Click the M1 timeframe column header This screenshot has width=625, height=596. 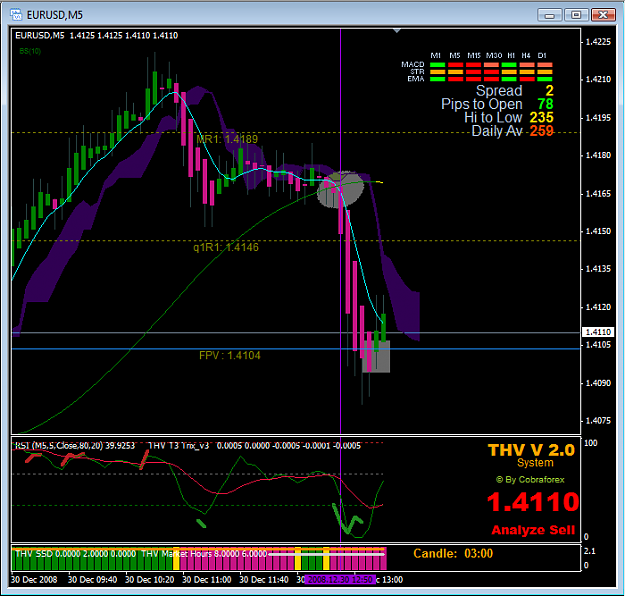tap(436, 55)
